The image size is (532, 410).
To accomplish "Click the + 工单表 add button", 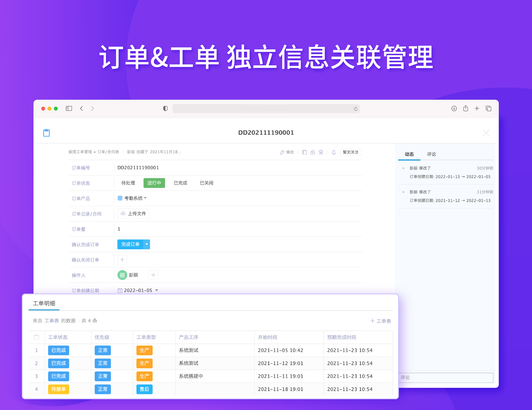I will tap(381, 321).
